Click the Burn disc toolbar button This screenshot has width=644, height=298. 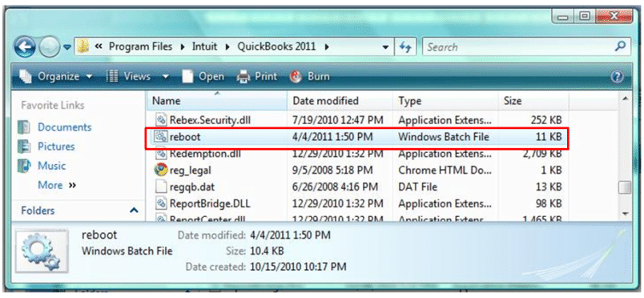tap(310, 76)
